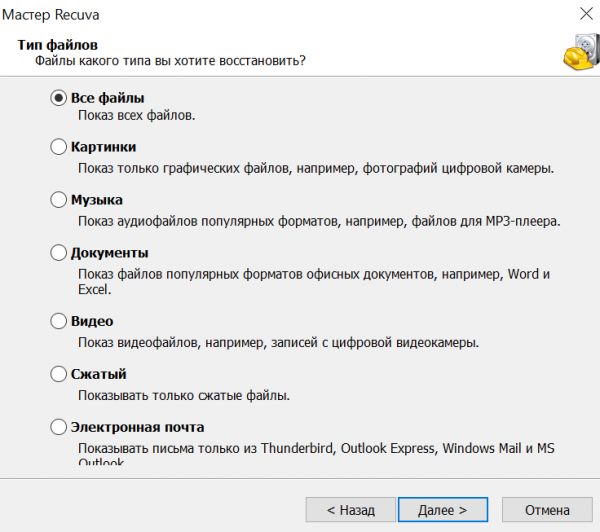The image size is (600, 532).
Task: Continue with the 'Далее >' button
Action: pos(443,510)
